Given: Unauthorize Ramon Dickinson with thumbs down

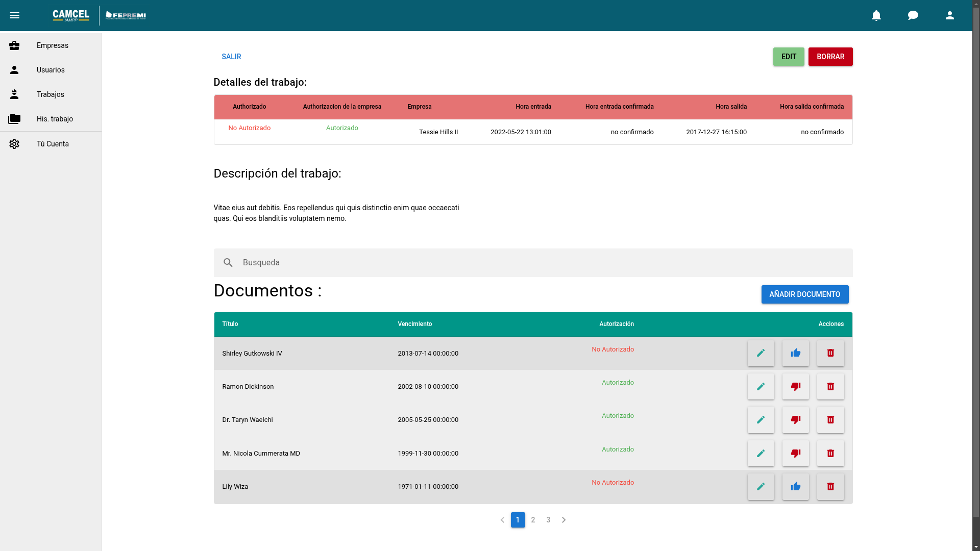Looking at the screenshot, I should coord(796,387).
